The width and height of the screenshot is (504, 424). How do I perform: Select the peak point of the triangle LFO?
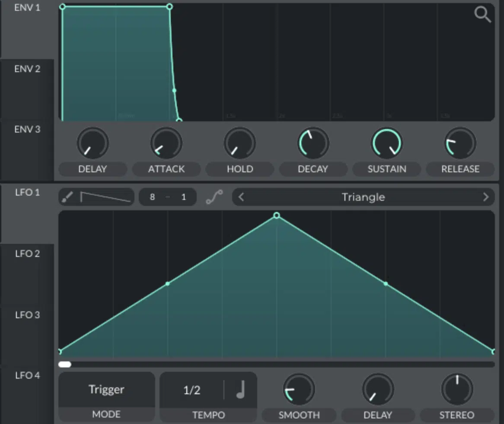point(276,215)
